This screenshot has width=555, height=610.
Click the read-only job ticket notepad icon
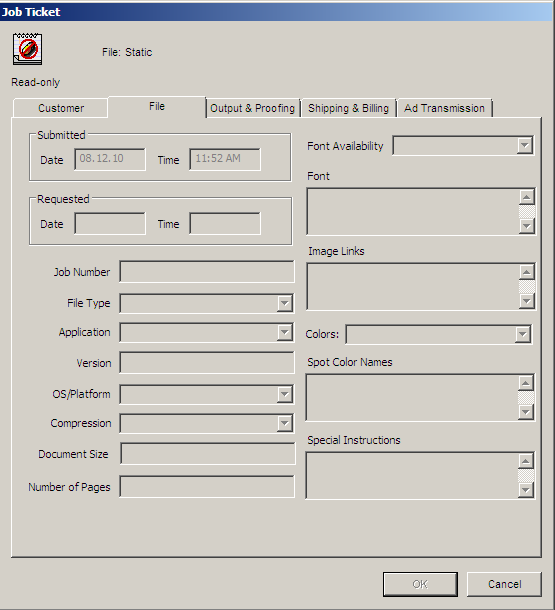click(28, 49)
